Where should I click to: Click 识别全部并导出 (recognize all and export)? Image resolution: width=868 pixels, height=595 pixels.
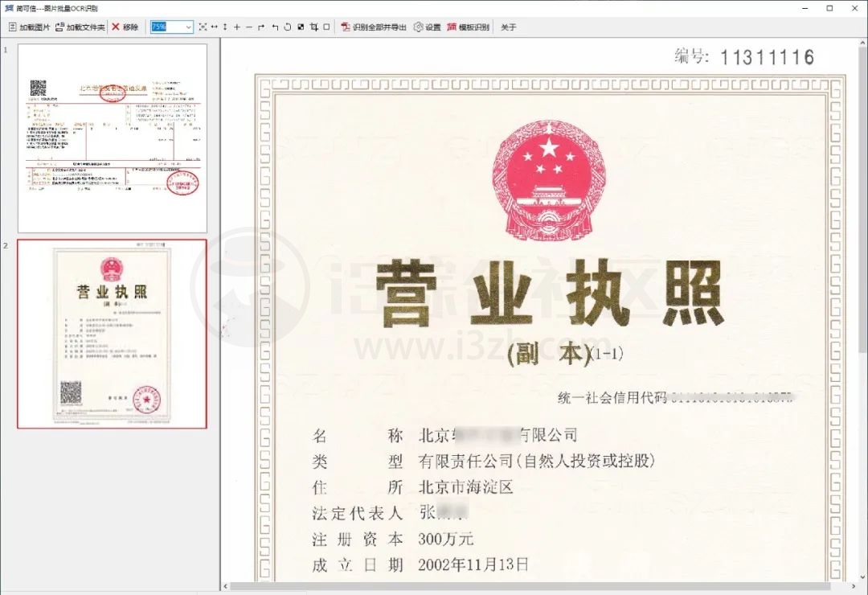pyautogui.click(x=374, y=27)
